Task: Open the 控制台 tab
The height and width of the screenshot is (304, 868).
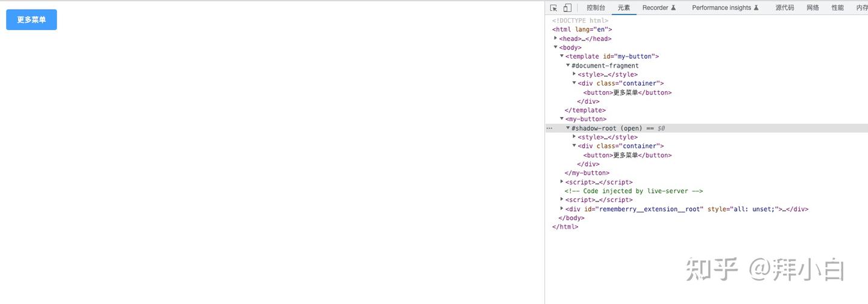Action: pos(596,8)
